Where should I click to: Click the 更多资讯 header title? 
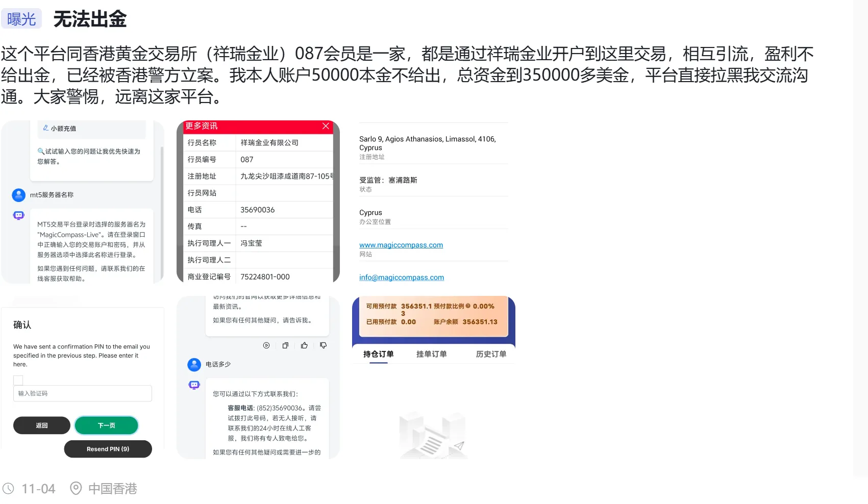202,126
